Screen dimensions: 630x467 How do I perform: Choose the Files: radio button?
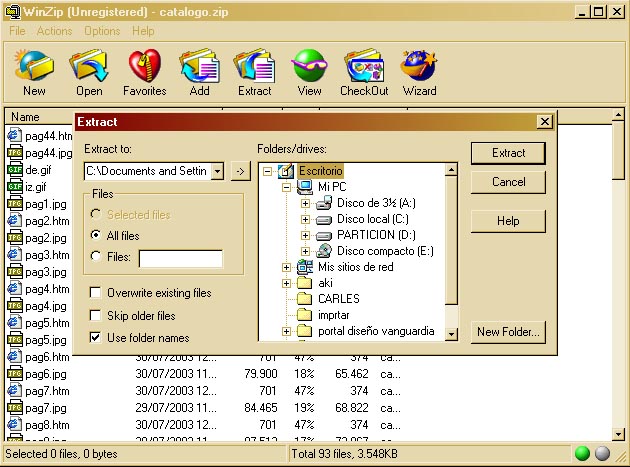tap(96, 256)
